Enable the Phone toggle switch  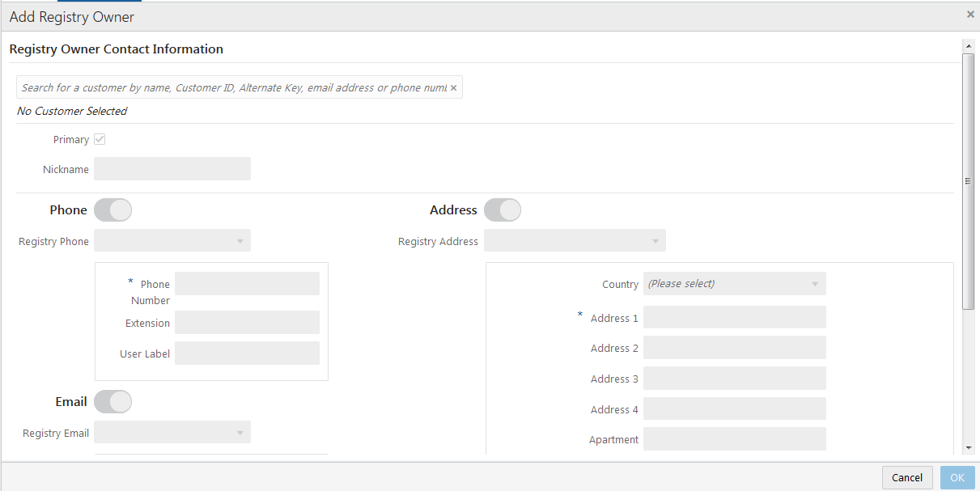pos(112,210)
